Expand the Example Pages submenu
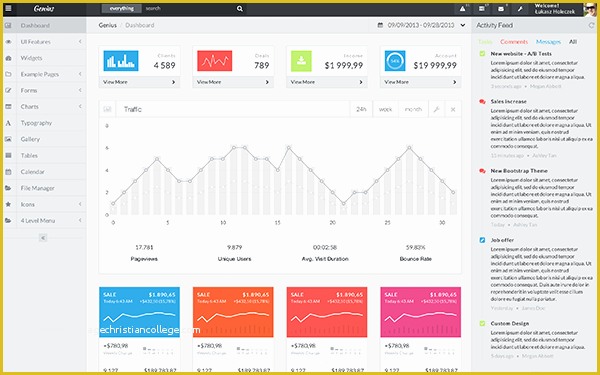Screen dimensions: 600x375 pos(80,74)
